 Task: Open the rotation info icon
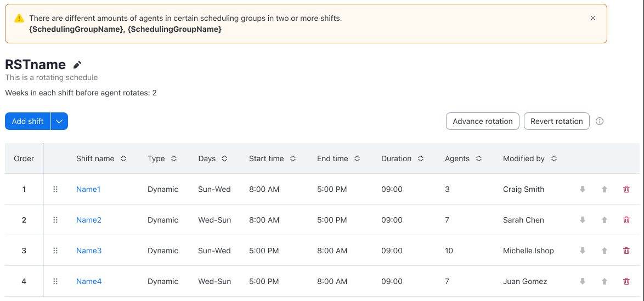click(600, 121)
